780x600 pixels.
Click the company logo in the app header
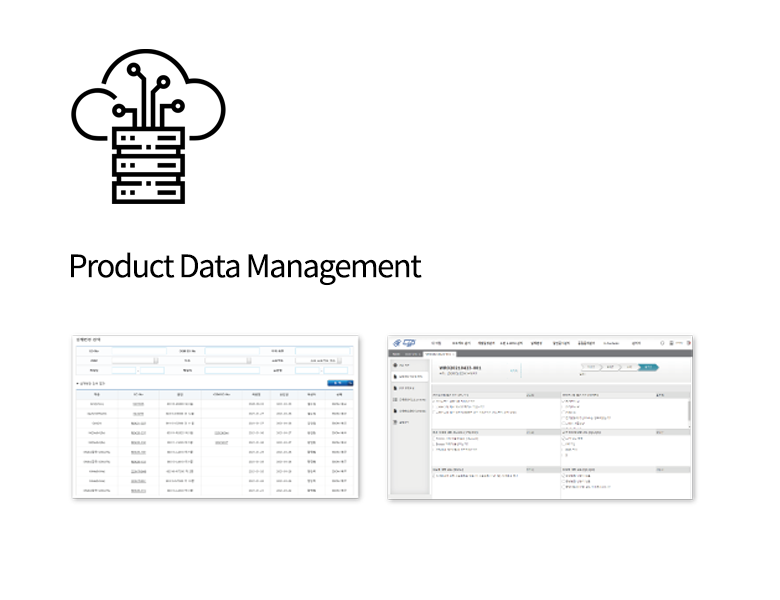click(x=404, y=343)
